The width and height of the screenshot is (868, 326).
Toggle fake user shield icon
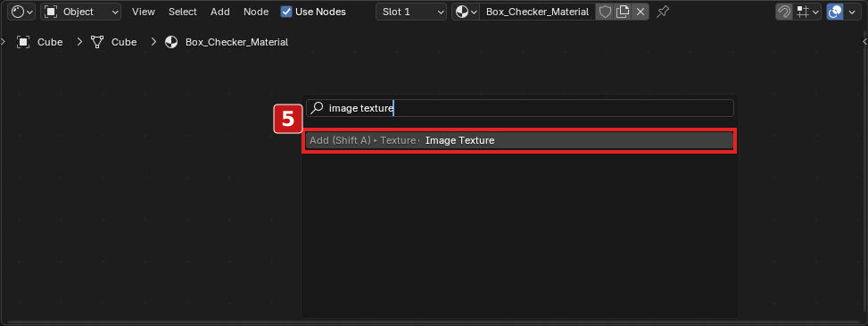tap(605, 12)
